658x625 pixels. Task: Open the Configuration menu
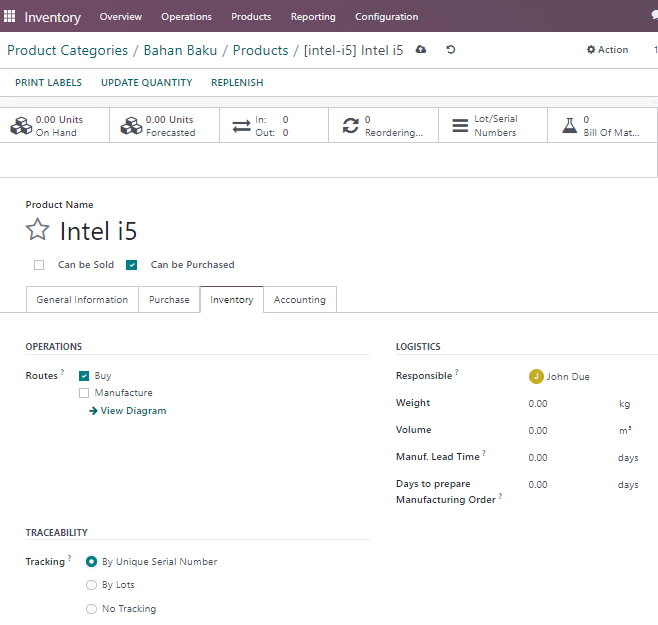point(386,16)
